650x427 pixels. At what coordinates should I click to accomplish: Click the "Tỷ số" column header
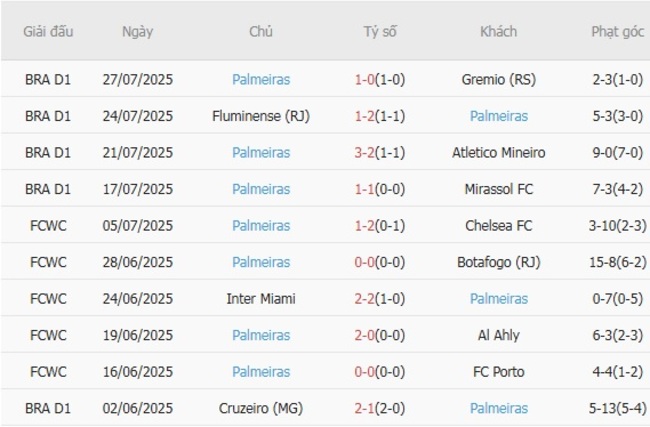pyautogui.click(x=380, y=31)
